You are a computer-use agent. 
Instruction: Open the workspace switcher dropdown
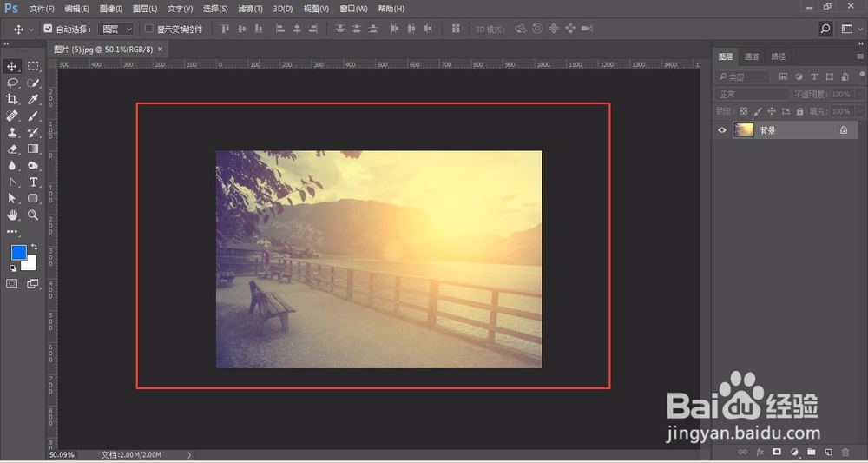tap(851, 29)
